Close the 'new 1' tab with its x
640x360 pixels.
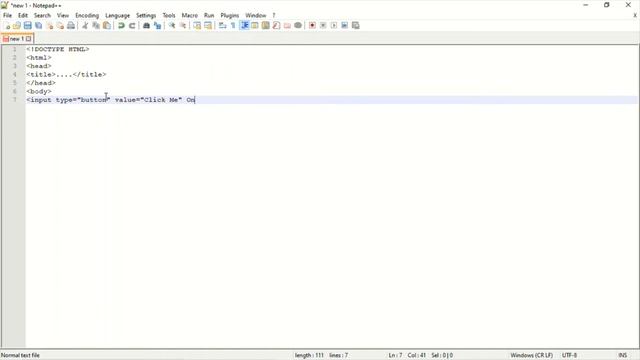pos(29,39)
